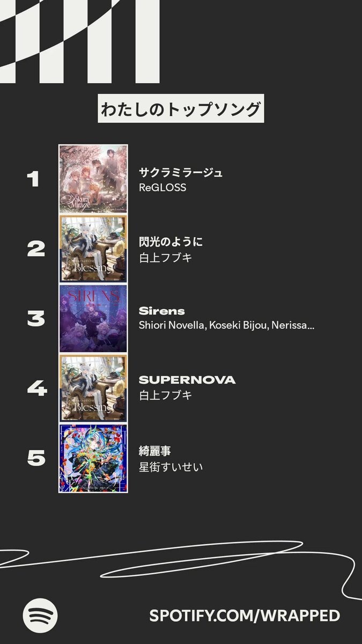Open the SPOTIFY.COM/WRAPPED link
This screenshot has height=644, width=362.
click(245, 616)
